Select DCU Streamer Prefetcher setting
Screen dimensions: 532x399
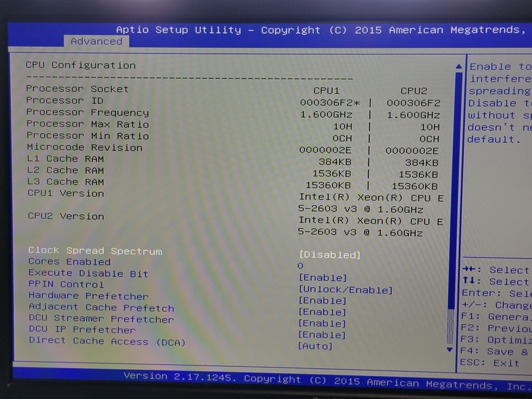[x=101, y=319]
